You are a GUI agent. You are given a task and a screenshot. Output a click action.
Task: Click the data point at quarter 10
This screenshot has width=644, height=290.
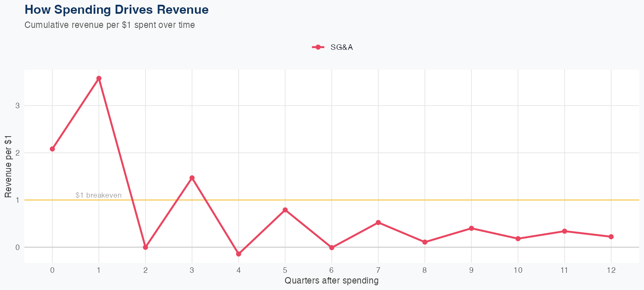point(518,238)
